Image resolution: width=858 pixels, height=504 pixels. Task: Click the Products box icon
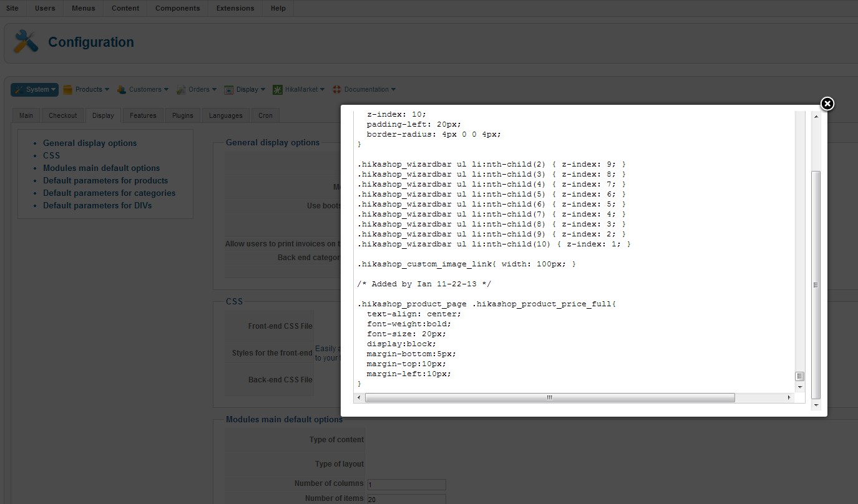tap(67, 90)
